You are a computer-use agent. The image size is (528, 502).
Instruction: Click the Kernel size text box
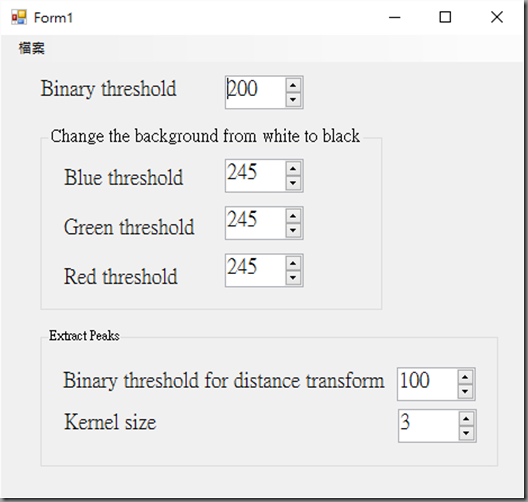pyautogui.click(x=428, y=426)
